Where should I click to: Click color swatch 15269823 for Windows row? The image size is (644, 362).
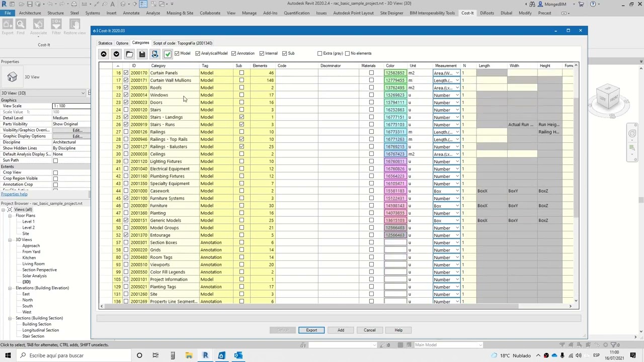point(395,95)
